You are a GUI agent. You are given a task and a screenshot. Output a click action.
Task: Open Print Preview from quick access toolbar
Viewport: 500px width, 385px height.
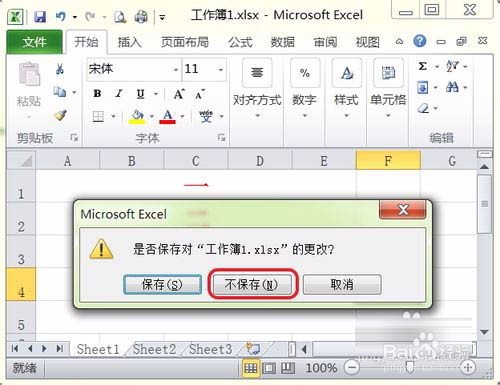pos(120,17)
